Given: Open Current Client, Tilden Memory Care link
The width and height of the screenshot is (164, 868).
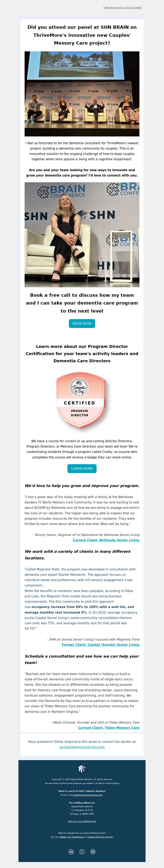Looking at the screenshot, I should point(109,728).
